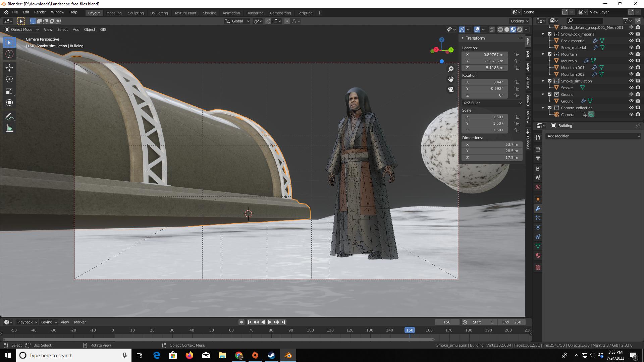Screen dimensions: 644x362
Task: Open Steam from the Windows taskbar
Action: pyautogui.click(x=272, y=355)
